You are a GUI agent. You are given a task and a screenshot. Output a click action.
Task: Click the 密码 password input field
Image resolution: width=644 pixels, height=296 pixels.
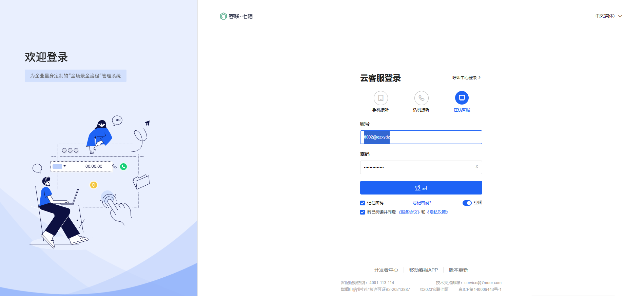pyautogui.click(x=421, y=167)
